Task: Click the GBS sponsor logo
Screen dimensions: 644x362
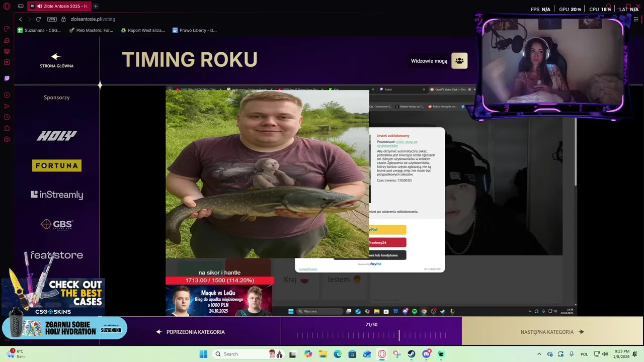Action: pyautogui.click(x=57, y=224)
